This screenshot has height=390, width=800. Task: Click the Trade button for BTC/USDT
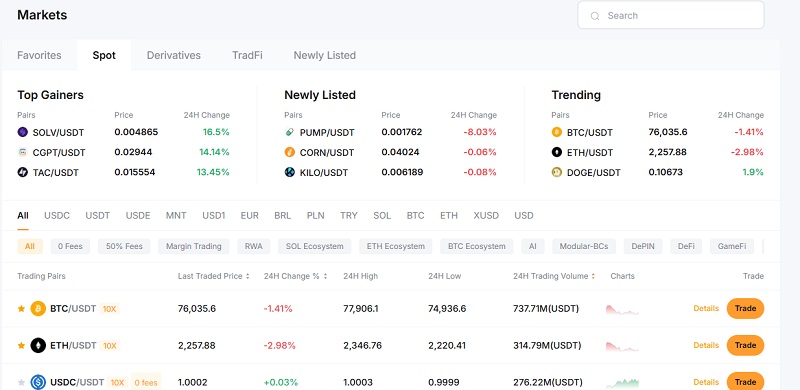coord(745,308)
